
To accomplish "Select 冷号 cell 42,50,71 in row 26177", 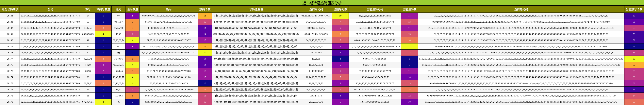I will (x=88, y=59).
